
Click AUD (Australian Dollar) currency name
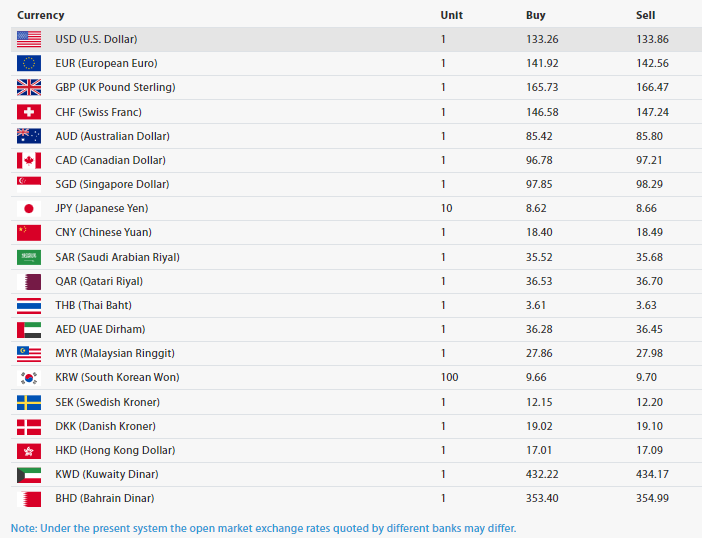[x=112, y=136]
